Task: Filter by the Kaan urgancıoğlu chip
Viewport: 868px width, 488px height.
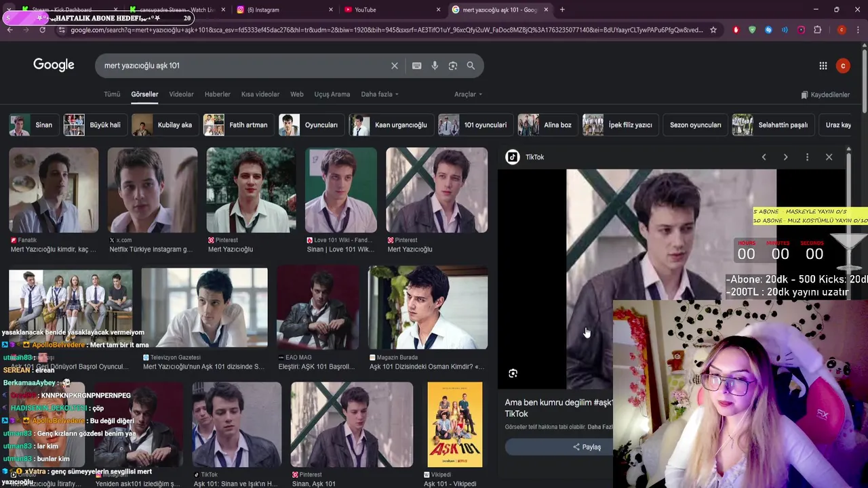Action: point(390,125)
